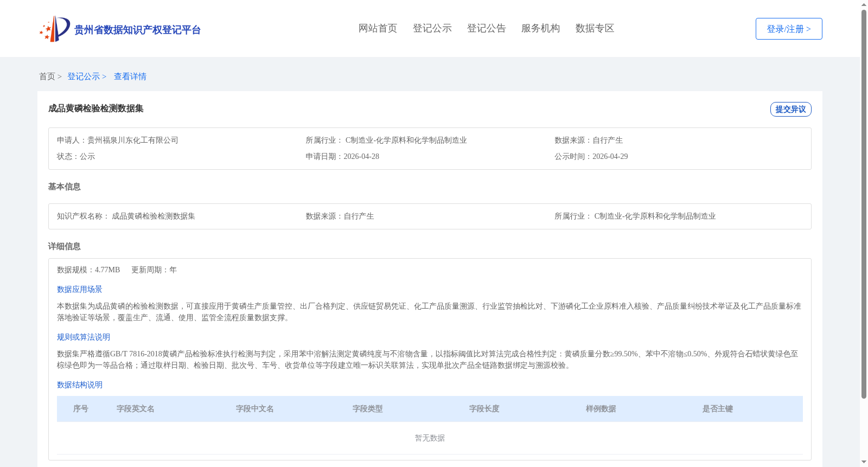Go to 首页 in the breadcrumb

pyautogui.click(x=47, y=76)
